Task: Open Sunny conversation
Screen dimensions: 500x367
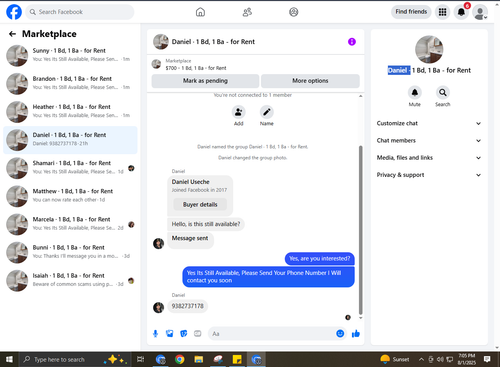Action: (70, 55)
